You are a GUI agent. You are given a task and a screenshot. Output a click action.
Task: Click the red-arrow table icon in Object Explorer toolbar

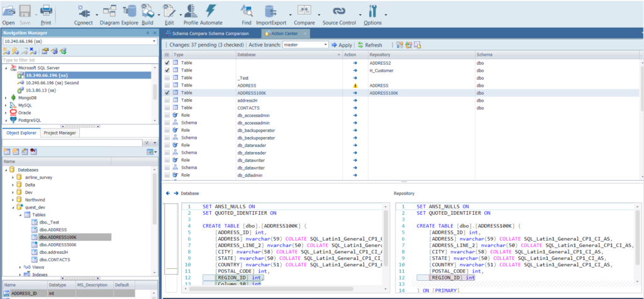pos(34,152)
